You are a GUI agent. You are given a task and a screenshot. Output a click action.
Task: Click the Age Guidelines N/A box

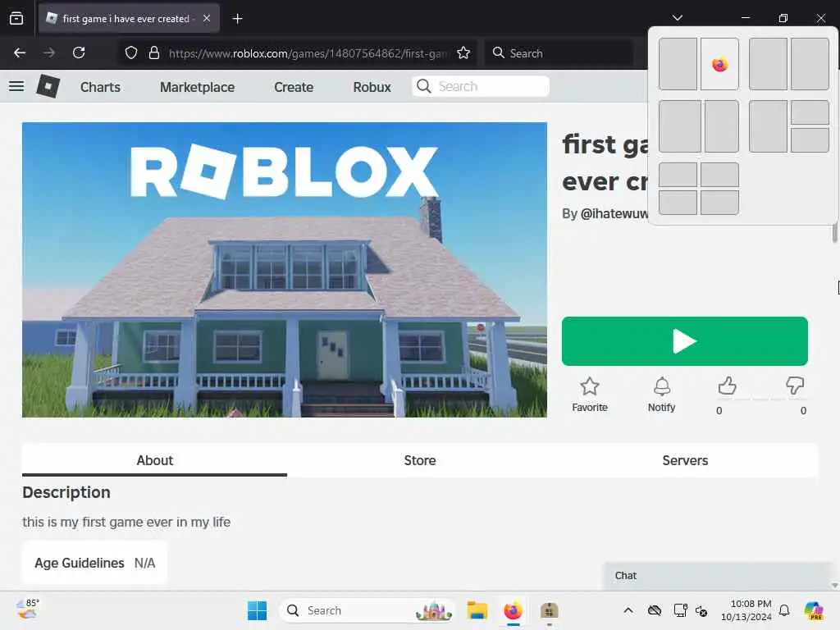(x=95, y=563)
